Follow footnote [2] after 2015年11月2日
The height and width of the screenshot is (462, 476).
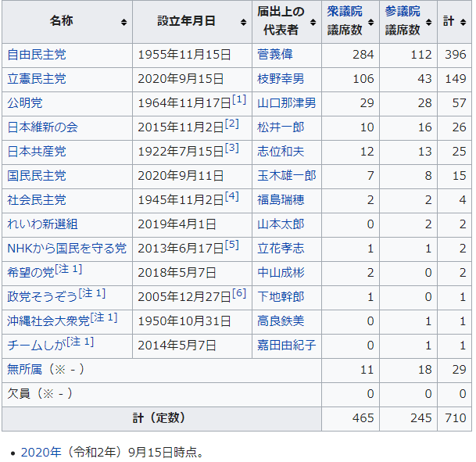(232, 124)
